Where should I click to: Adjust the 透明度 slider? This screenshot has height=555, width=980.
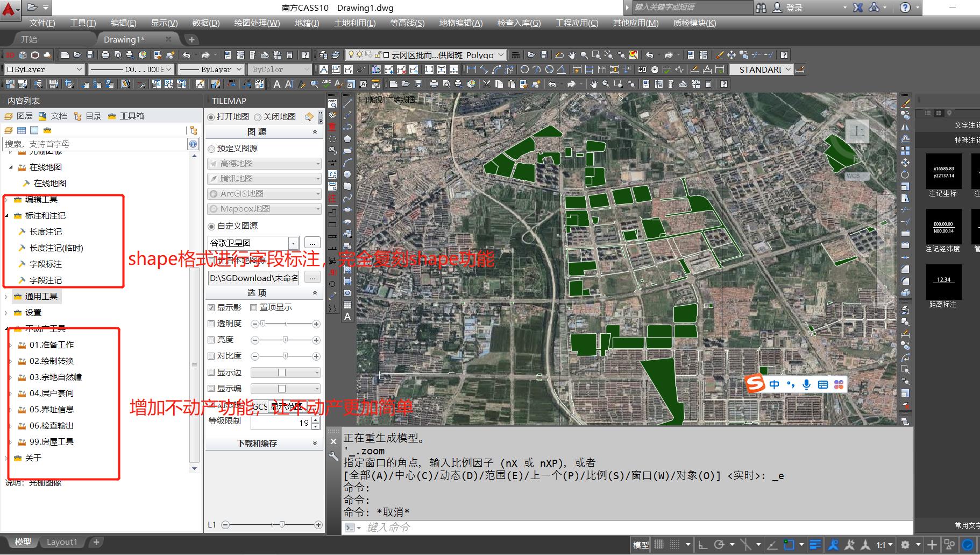click(x=286, y=324)
